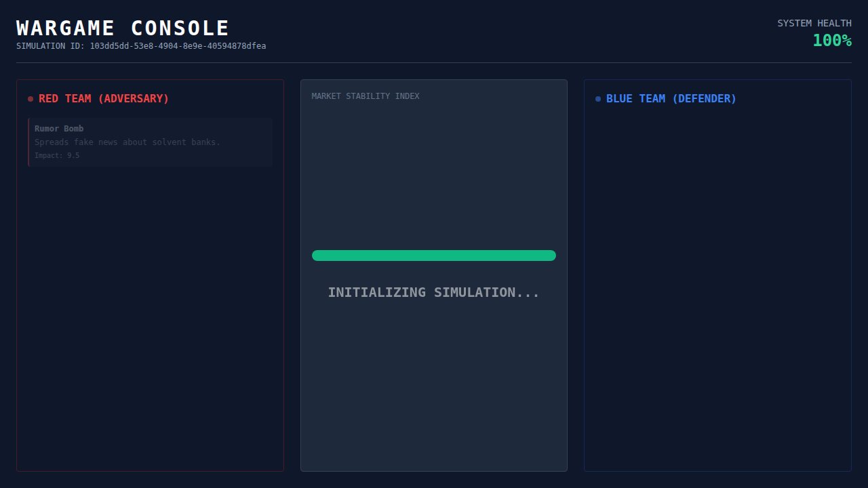Click the SYSTEM HEALTH label
The image size is (868, 488).
pos(814,23)
